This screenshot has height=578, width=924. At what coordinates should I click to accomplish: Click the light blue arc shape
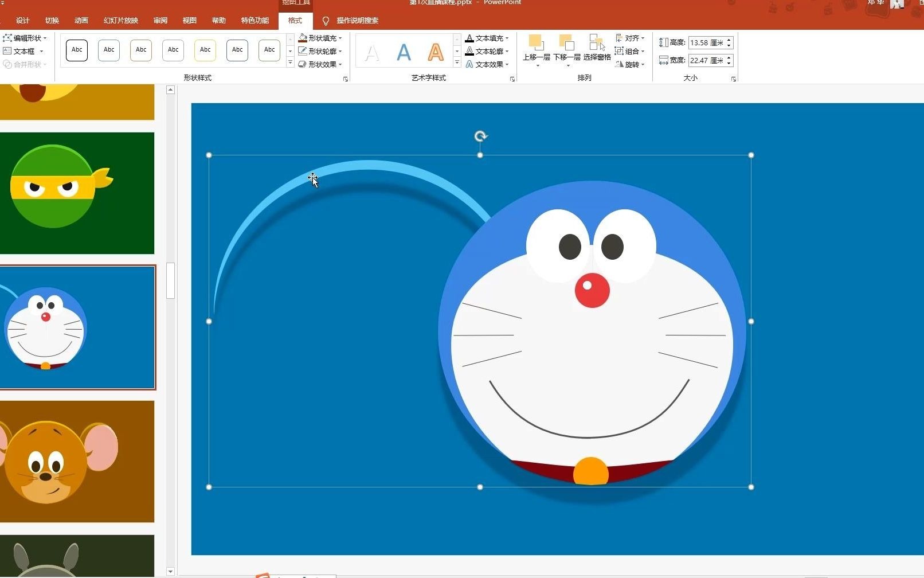pyautogui.click(x=367, y=166)
